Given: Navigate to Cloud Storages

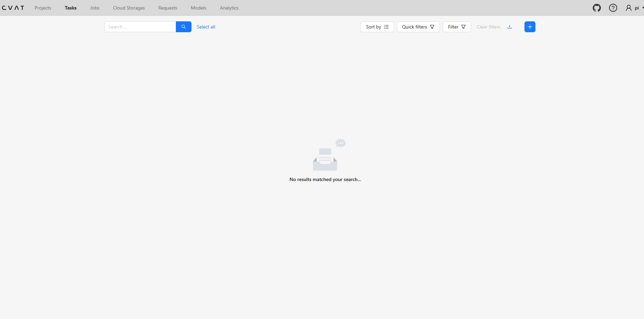Looking at the screenshot, I should point(129,8).
